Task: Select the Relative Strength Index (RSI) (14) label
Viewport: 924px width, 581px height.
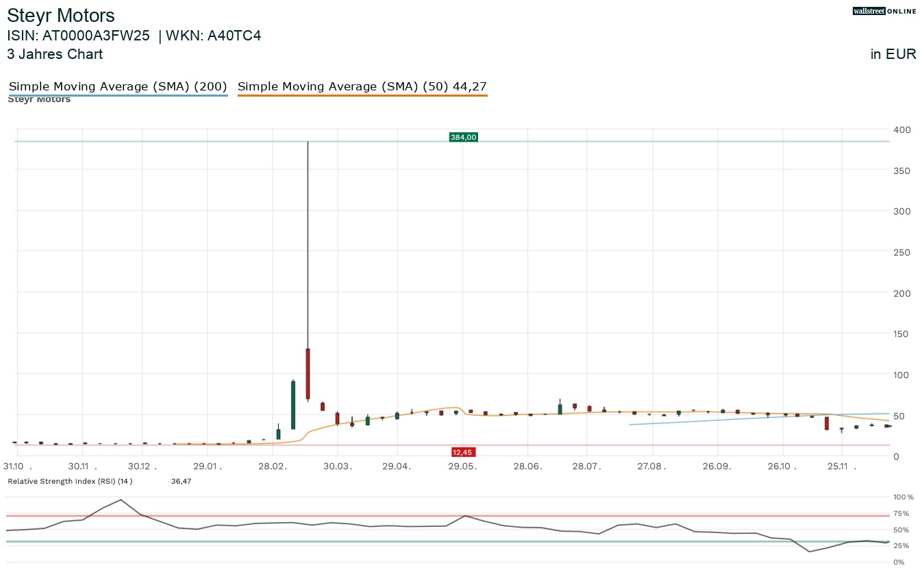Action: (70, 481)
